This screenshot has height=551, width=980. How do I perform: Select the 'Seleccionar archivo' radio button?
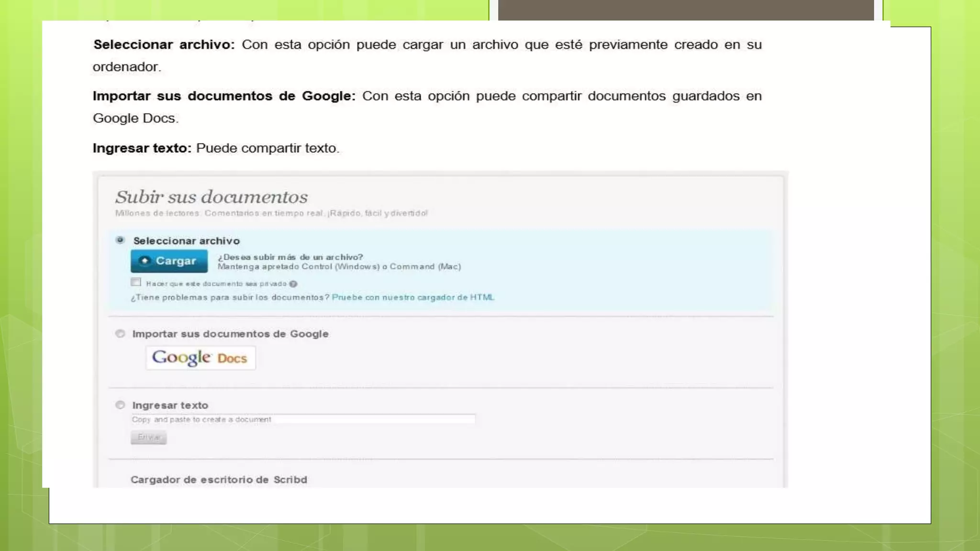tap(120, 240)
